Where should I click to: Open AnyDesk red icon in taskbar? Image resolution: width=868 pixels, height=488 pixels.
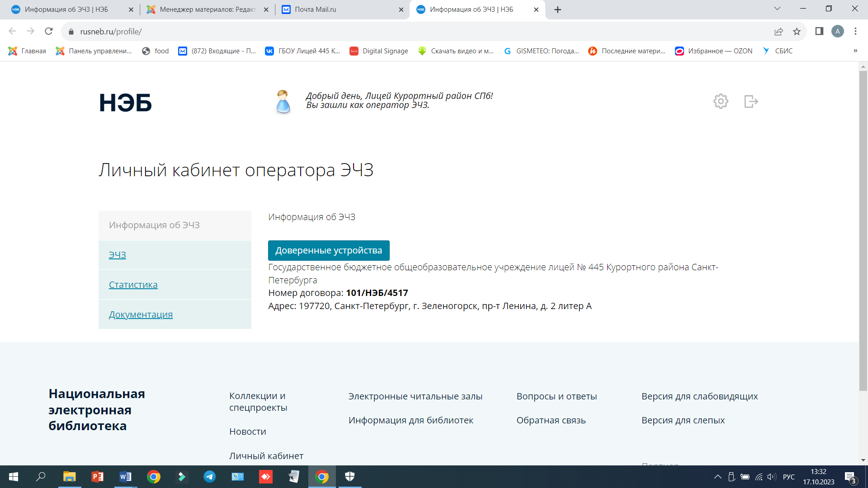tap(266, 477)
